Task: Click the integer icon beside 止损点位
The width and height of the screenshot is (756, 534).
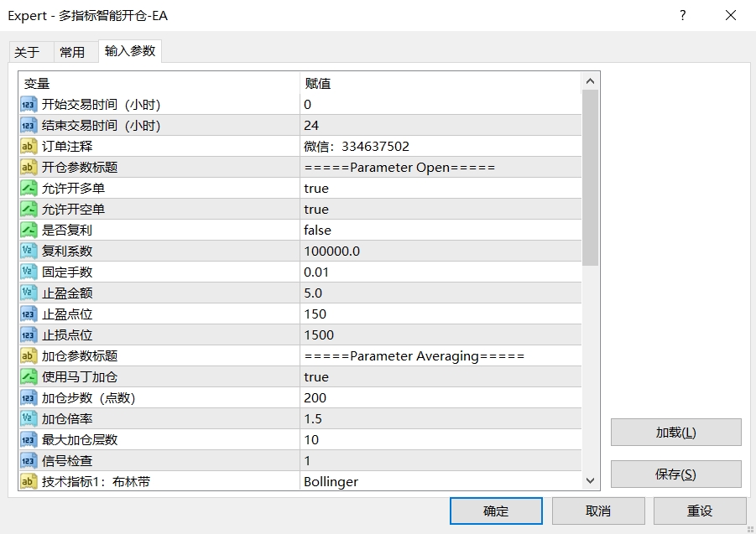Action: pyautogui.click(x=29, y=335)
